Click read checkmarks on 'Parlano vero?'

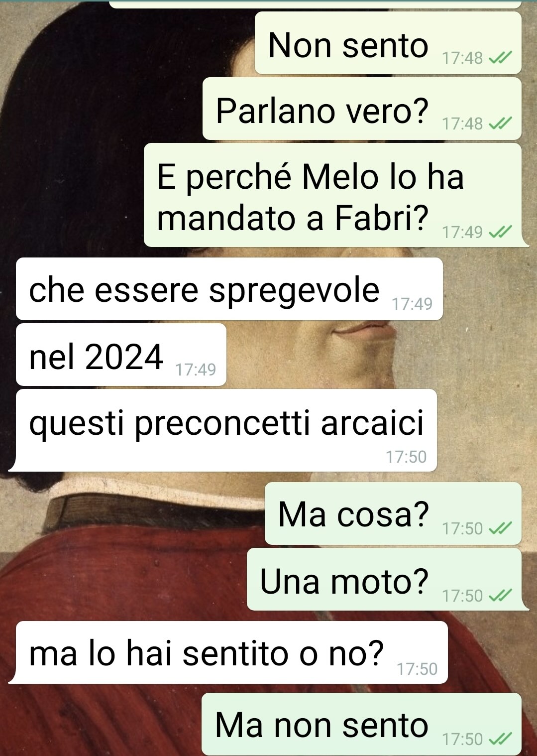click(500, 124)
